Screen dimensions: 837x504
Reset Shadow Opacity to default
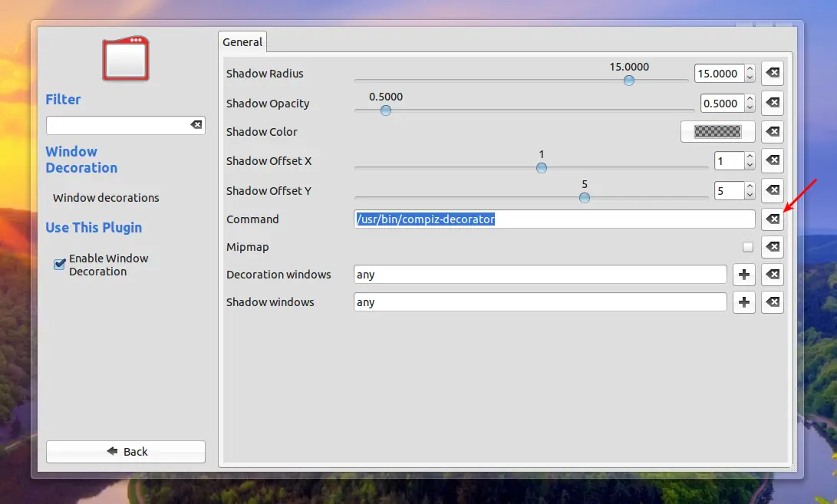point(773,103)
